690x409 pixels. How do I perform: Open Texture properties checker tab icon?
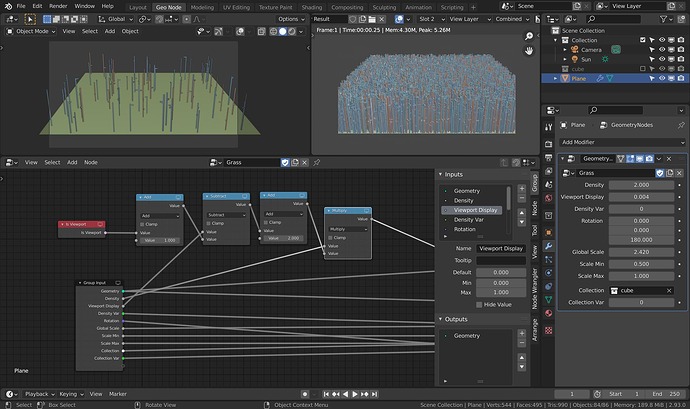(x=548, y=330)
